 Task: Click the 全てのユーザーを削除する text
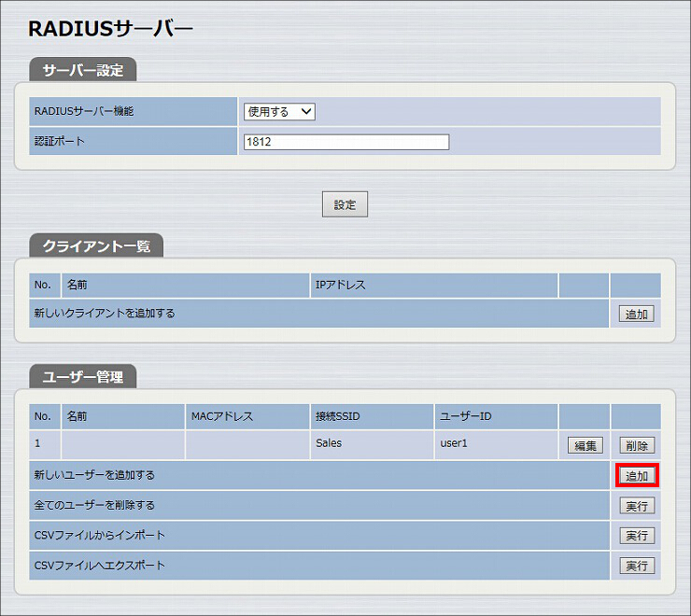94,505
